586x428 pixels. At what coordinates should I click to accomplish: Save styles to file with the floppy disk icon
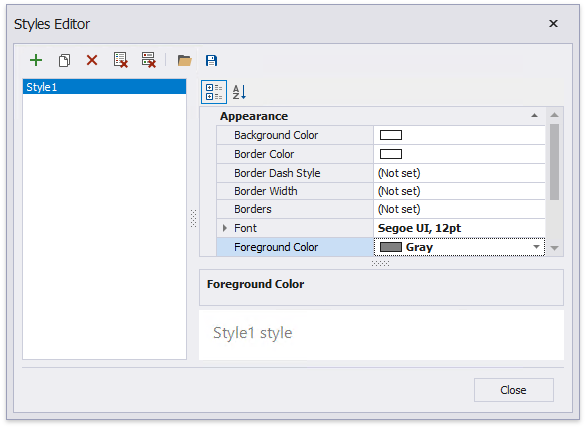pos(211,60)
